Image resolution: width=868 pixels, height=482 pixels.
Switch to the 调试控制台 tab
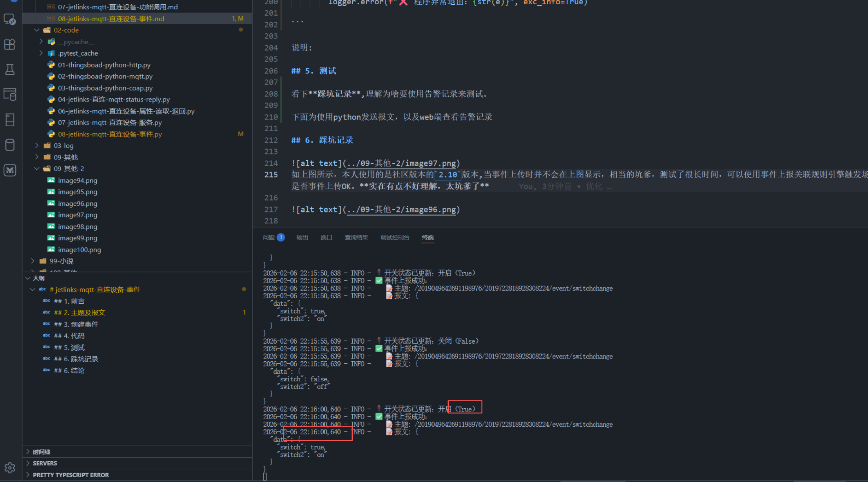395,237
